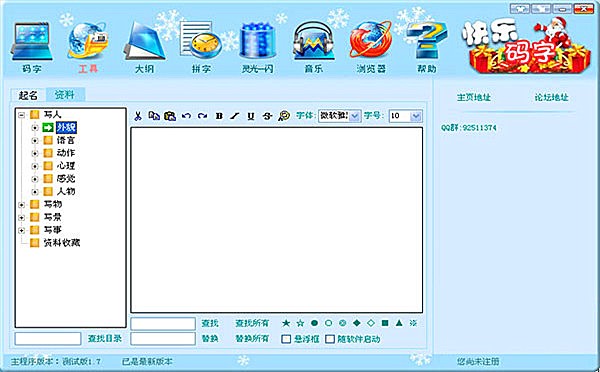The height and width of the screenshot is (372, 600).
Task: Click the 查找目录 button
Action: (105, 339)
